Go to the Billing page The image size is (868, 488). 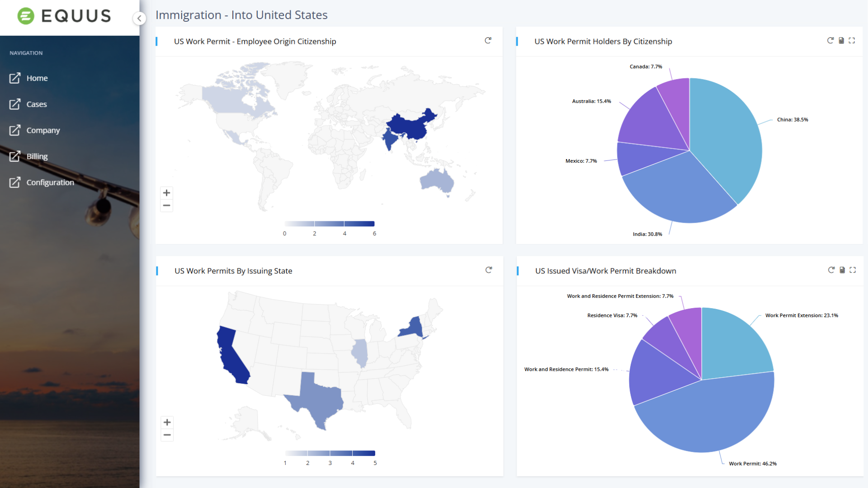(x=37, y=156)
